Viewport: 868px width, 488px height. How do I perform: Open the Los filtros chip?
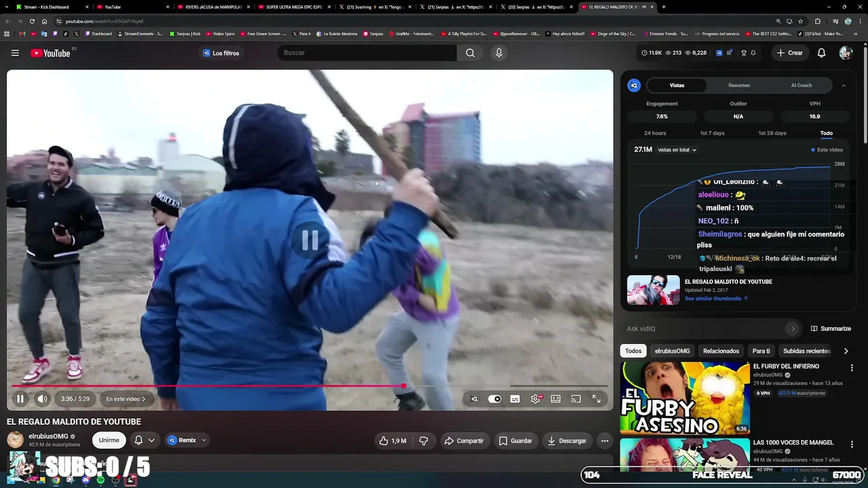(x=221, y=53)
